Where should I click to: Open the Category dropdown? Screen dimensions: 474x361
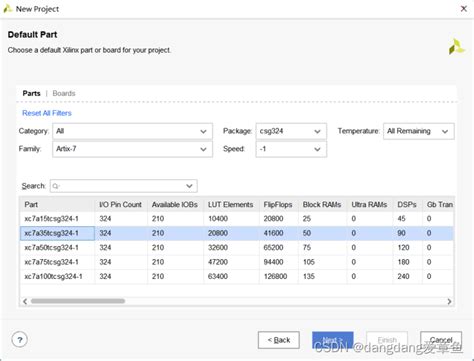pos(132,131)
